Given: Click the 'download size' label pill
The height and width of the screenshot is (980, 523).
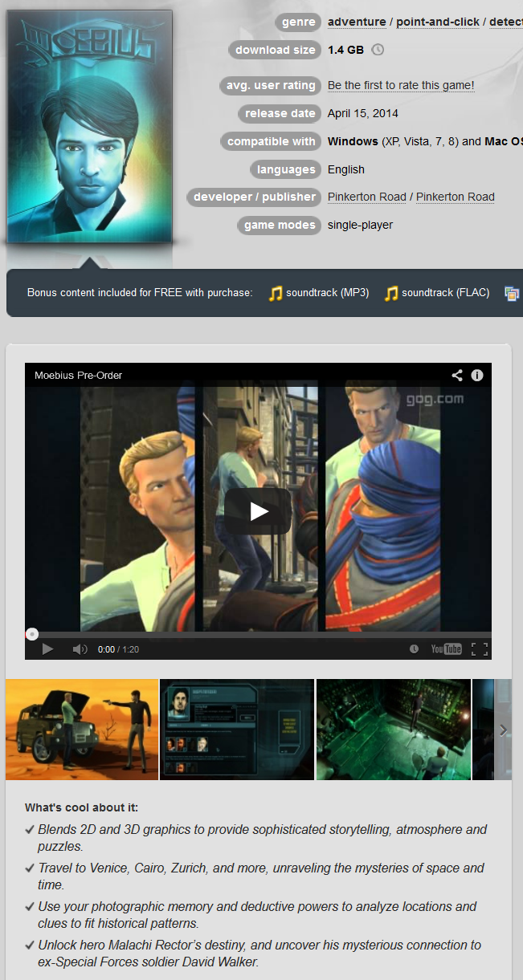Looking at the screenshot, I should pyautogui.click(x=275, y=50).
